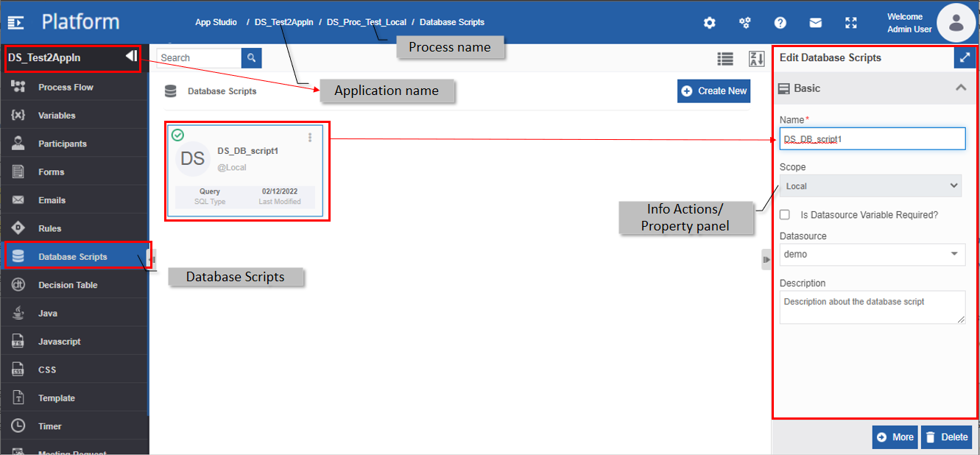Open Process Flow in the sidebar

[x=74, y=87]
